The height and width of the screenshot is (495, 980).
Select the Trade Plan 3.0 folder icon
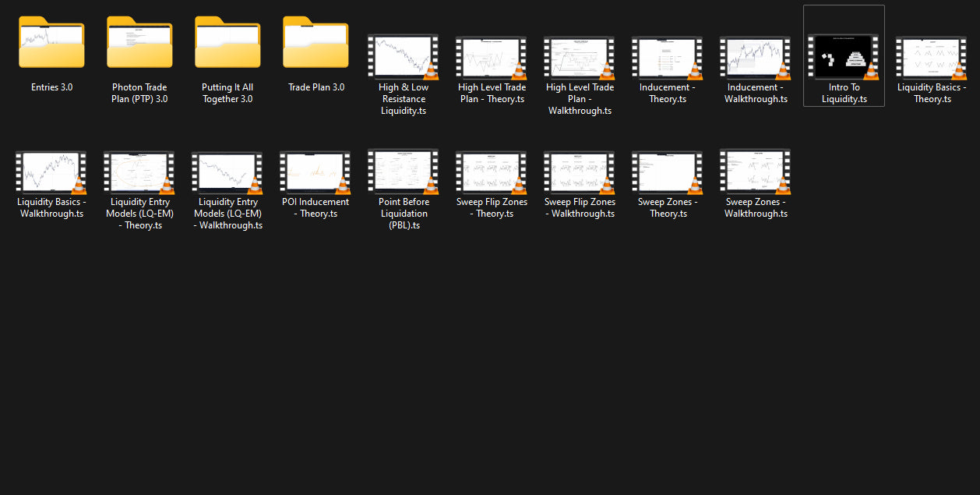click(316, 44)
